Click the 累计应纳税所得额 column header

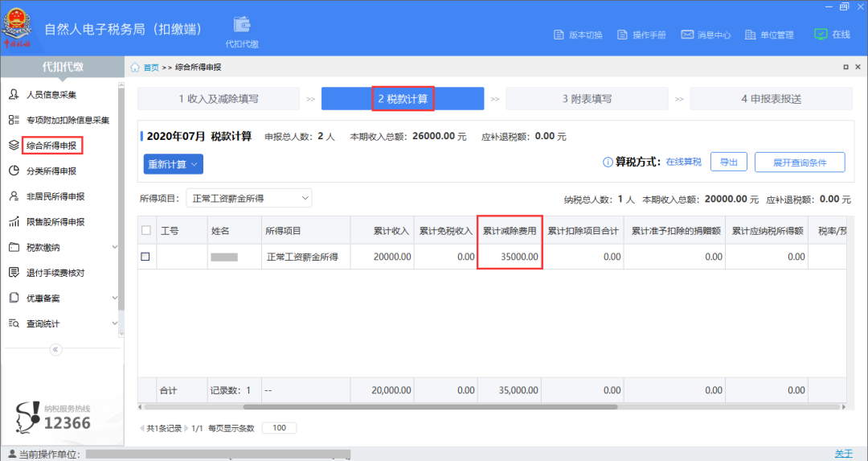tap(766, 230)
